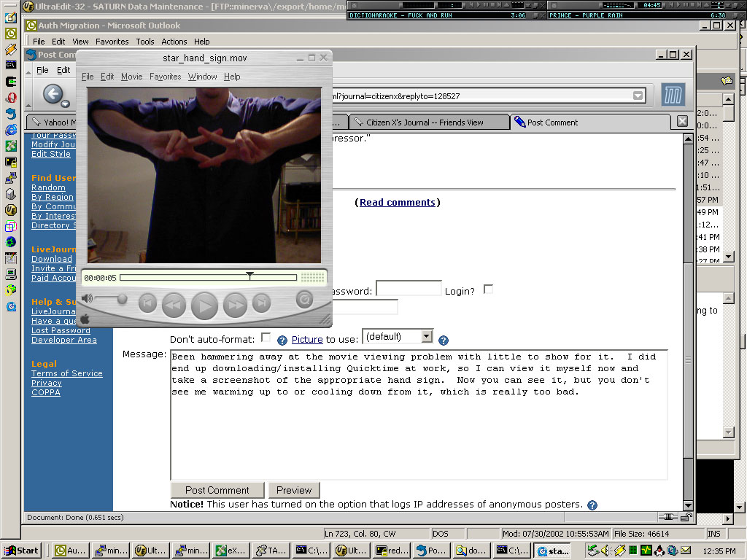Open the Back button history dropdown arrow
Viewport: 747px width, 560px height.
66,103
